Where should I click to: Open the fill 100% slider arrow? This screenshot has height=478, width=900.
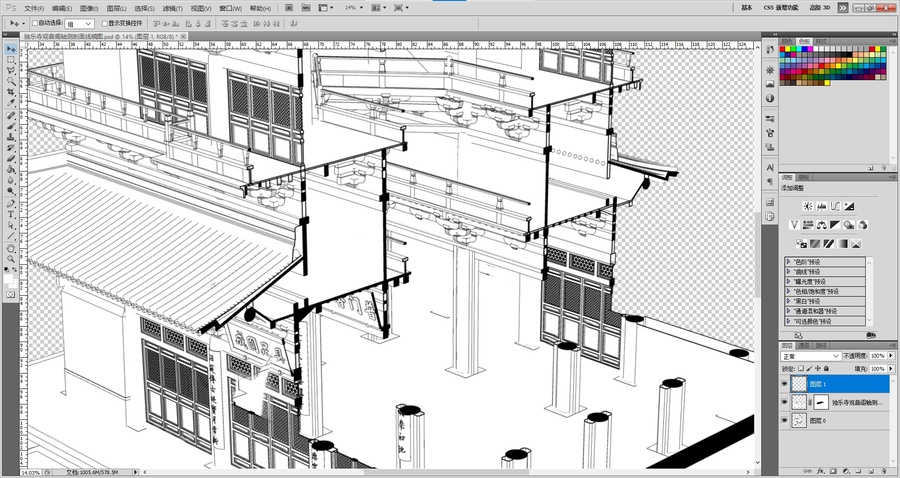(891, 368)
